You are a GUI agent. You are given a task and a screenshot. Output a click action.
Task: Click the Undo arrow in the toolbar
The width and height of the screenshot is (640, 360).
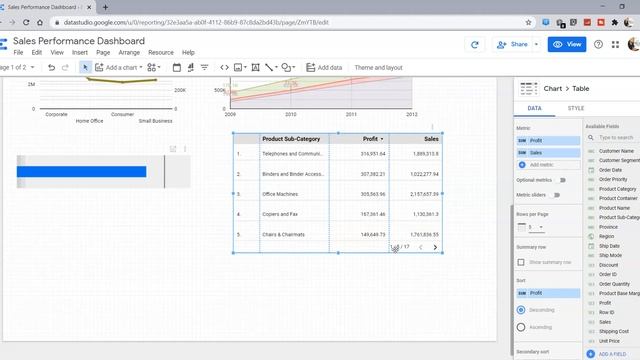click(x=51, y=67)
